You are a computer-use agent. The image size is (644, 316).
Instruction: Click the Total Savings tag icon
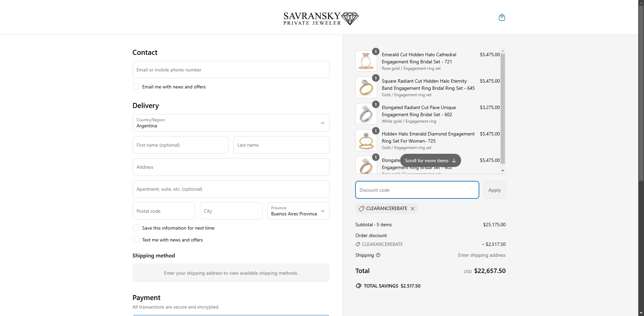359,286
